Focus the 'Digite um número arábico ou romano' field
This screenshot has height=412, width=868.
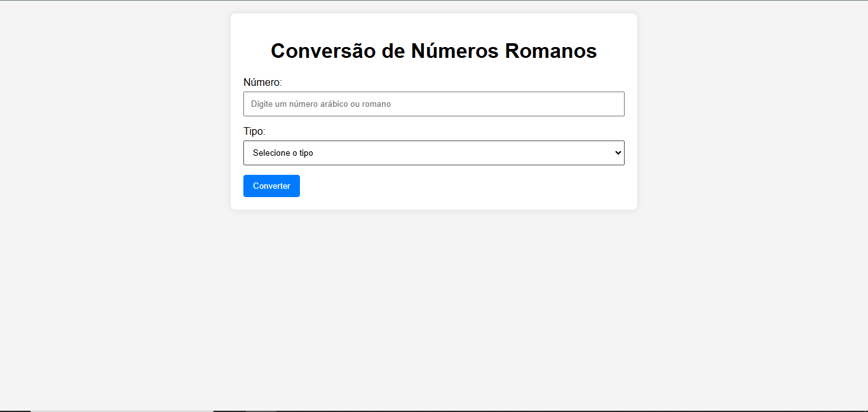[x=434, y=104]
